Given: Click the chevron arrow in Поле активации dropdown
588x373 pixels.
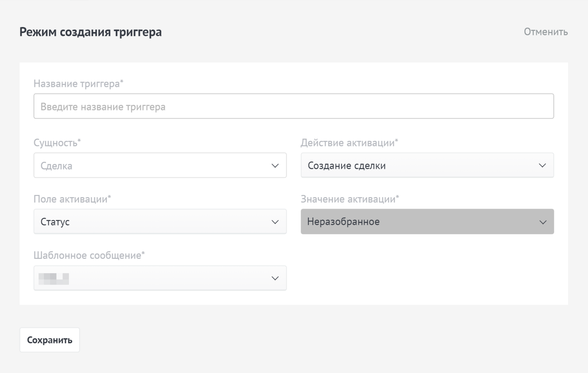Looking at the screenshot, I should (x=275, y=222).
